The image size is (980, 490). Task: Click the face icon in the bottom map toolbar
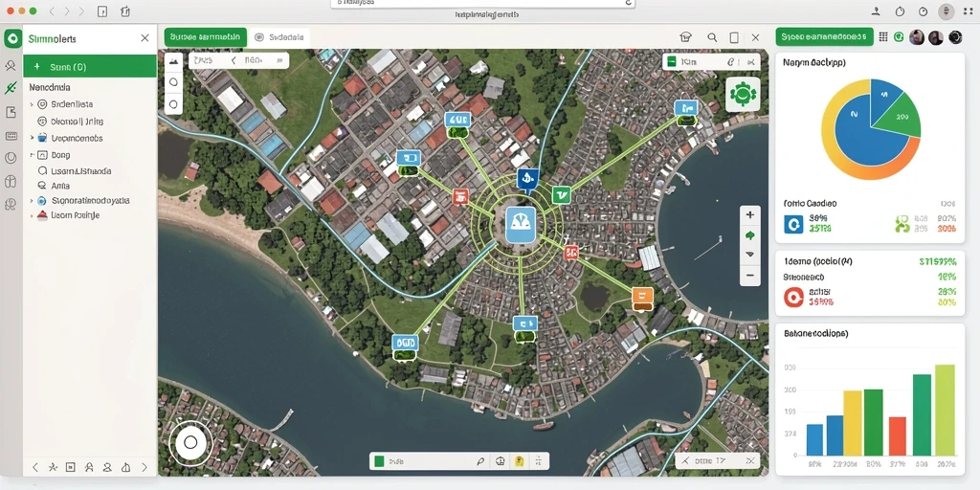point(500,461)
